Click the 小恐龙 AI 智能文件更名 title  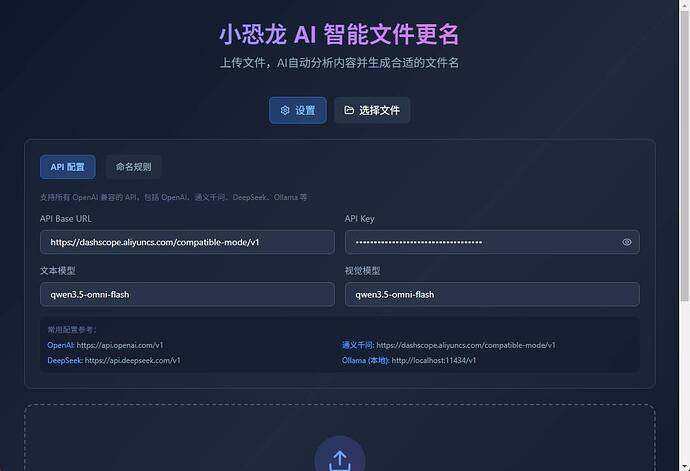(339, 34)
